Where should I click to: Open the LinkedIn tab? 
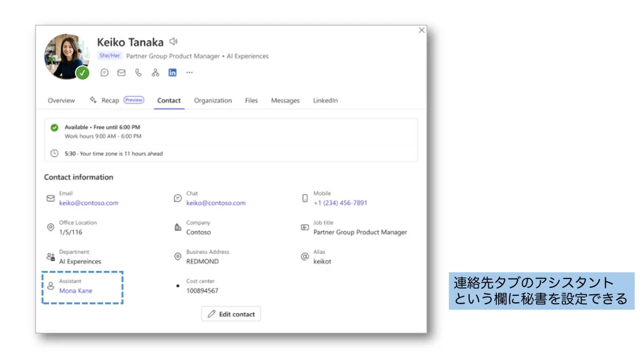coord(325,101)
